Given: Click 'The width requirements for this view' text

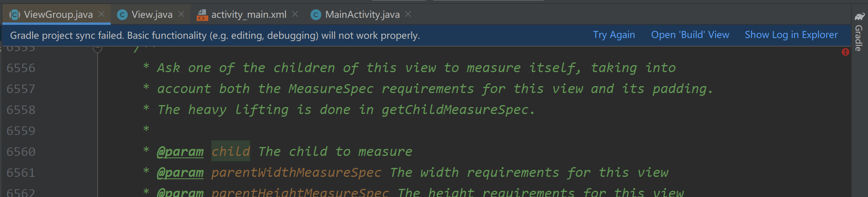Looking at the screenshot, I should click(x=529, y=173).
